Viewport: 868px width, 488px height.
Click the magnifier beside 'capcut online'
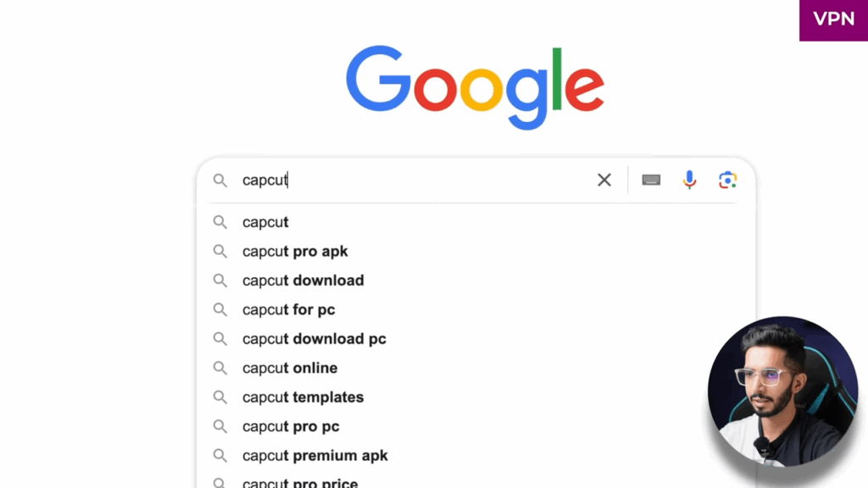[x=220, y=368]
